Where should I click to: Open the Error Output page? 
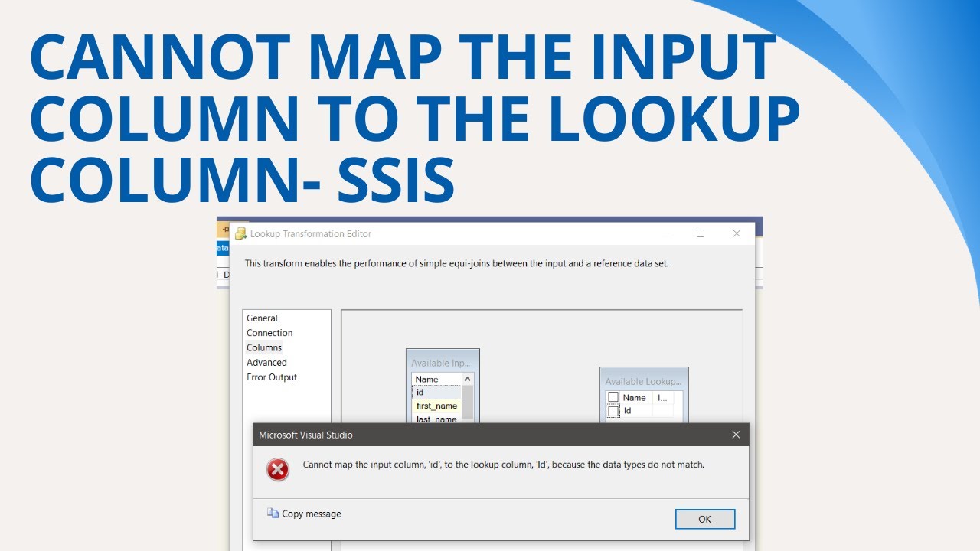(x=272, y=377)
